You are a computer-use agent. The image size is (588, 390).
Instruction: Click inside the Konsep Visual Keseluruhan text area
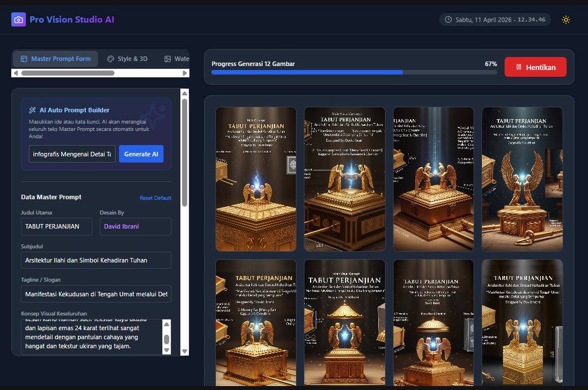click(x=92, y=337)
